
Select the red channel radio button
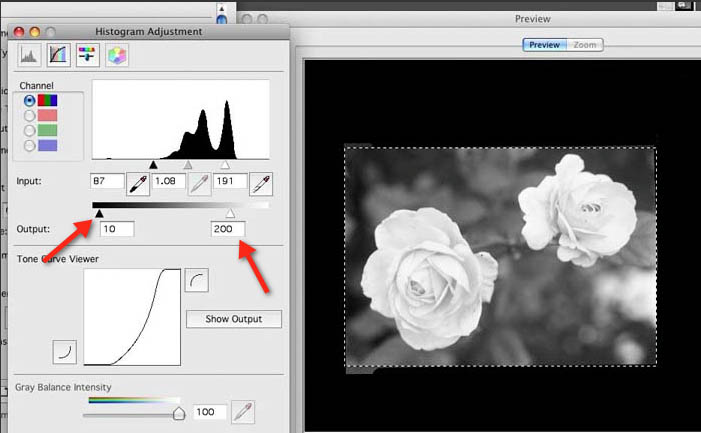(x=30, y=116)
